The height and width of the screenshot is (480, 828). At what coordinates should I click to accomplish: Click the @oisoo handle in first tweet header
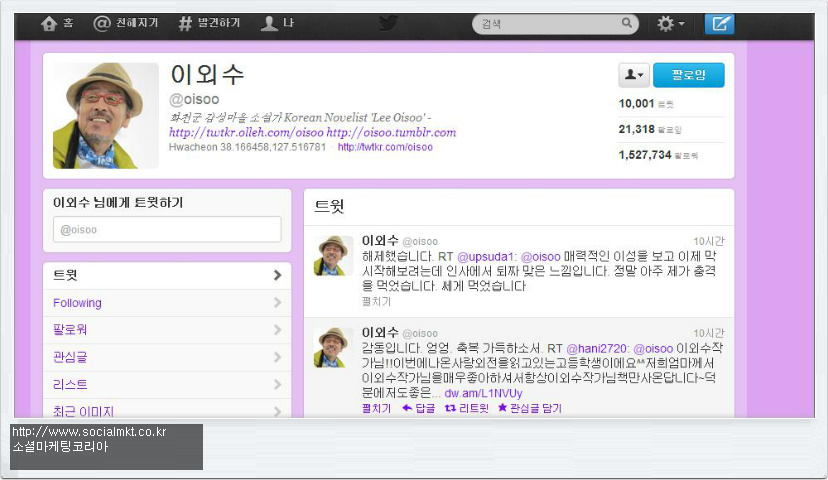pyautogui.click(x=420, y=242)
